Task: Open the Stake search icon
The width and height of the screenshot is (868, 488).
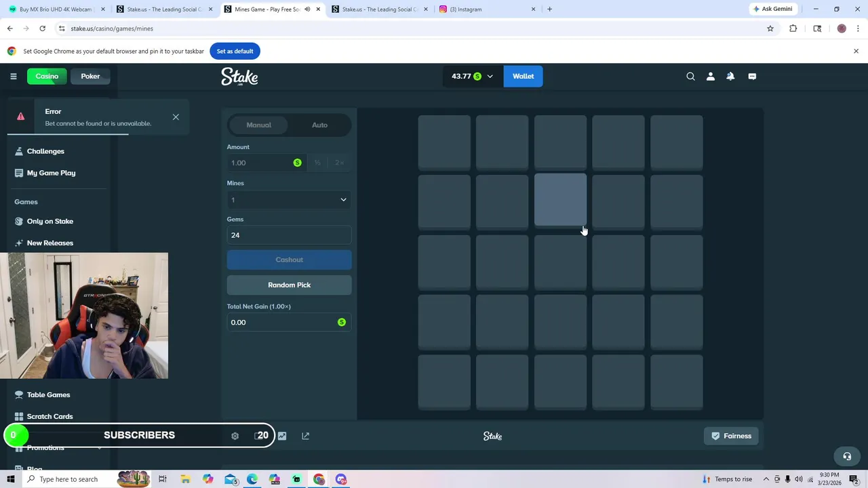Action: tap(690, 77)
